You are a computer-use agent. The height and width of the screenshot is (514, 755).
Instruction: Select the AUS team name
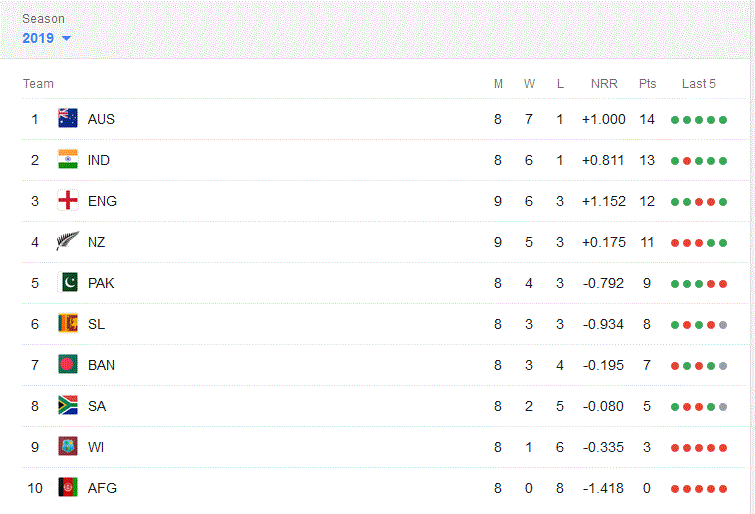tap(101, 119)
